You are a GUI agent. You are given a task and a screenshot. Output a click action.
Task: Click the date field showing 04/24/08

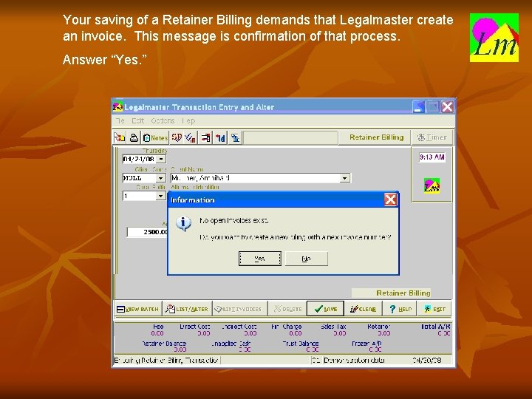click(x=140, y=159)
